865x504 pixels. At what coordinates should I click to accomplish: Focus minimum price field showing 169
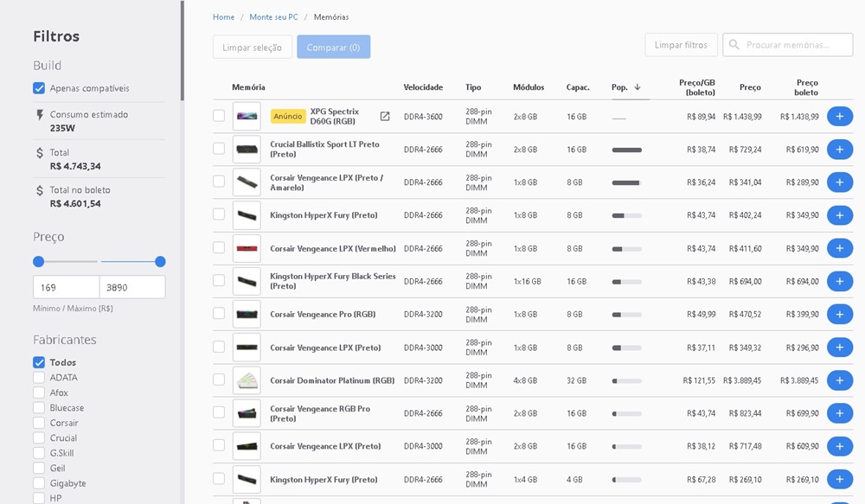pyautogui.click(x=67, y=287)
